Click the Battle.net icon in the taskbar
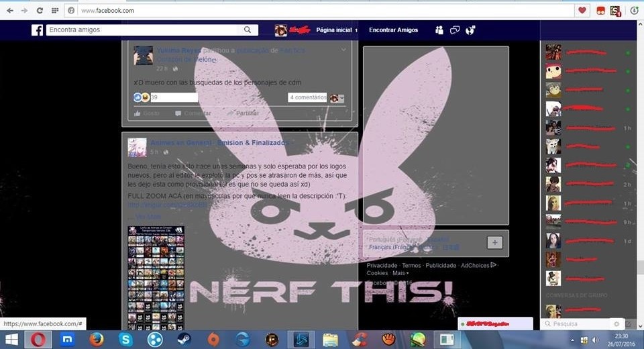Image resolution: width=644 pixels, height=349 pixels. (301, 340)
